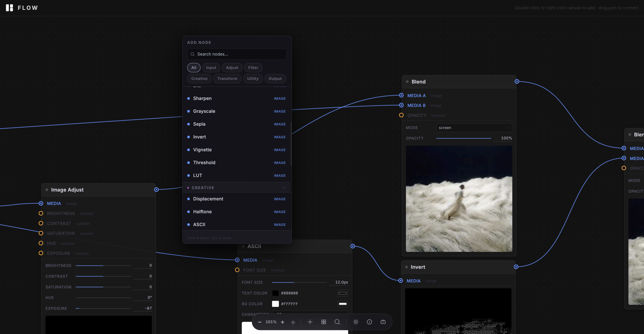
Task: Adjust the EXPOSURE slider in Image Adjust
Action: point(103,309)
